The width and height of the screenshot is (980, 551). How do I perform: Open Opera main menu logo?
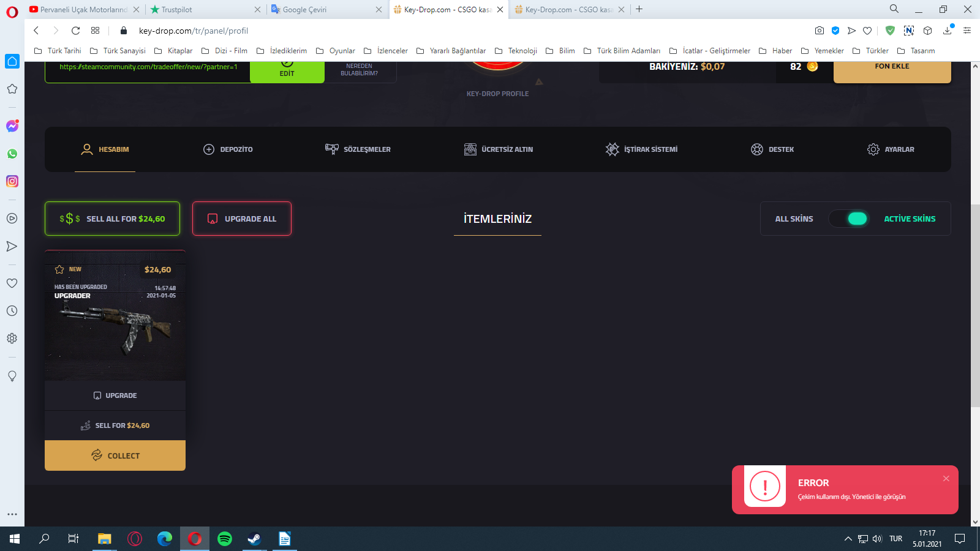[12, 12]
